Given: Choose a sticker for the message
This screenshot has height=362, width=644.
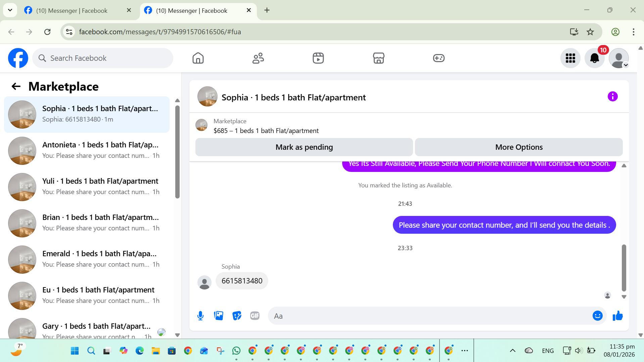Looking at the screenshot, I should [x=237, y=316].
